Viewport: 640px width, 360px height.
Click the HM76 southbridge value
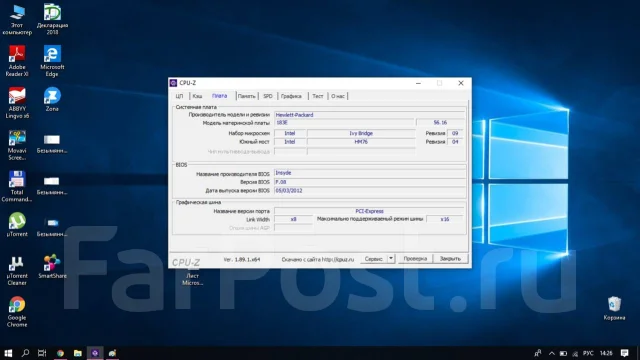coord(361,142)
